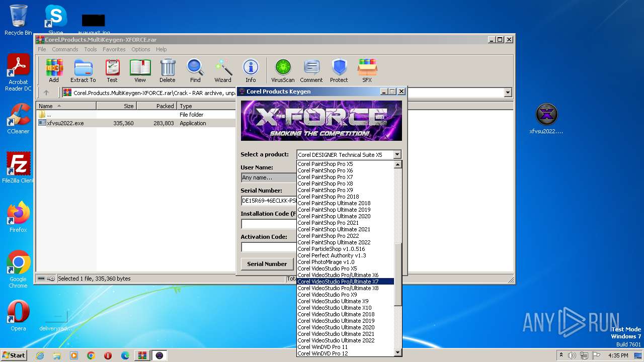Open the Tools menu
The height and width of the screenshot is (362, 644).
click(91, 49)
